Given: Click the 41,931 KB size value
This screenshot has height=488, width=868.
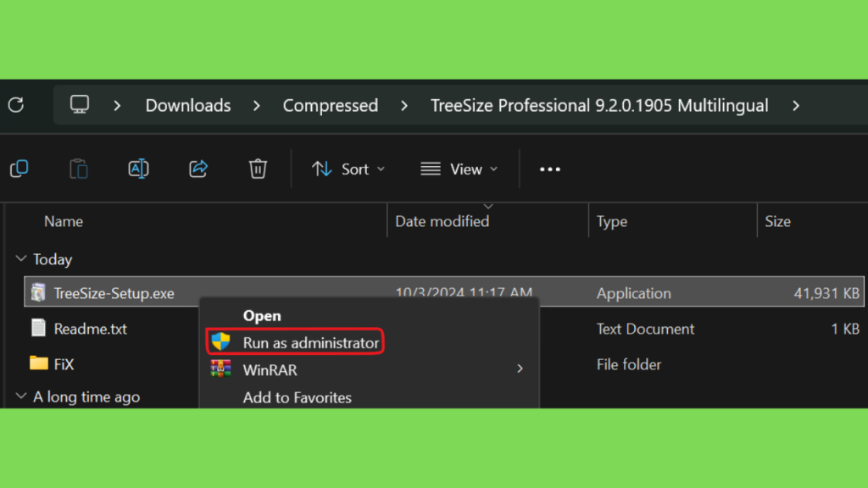Looking at the screenshot, I should coord(826,293).
